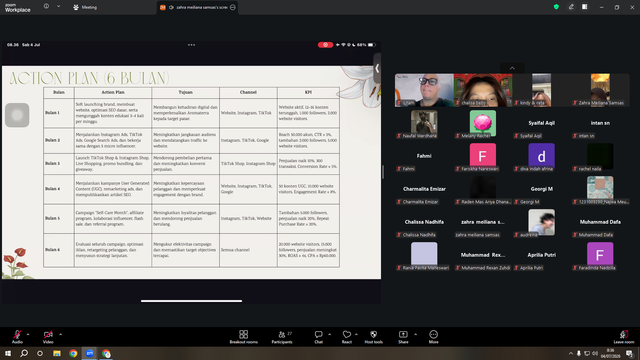This screenshot has height=360, width=640.
Task: Select Zahra Meiliana Samsas video tile
Action: pos(600,90)
